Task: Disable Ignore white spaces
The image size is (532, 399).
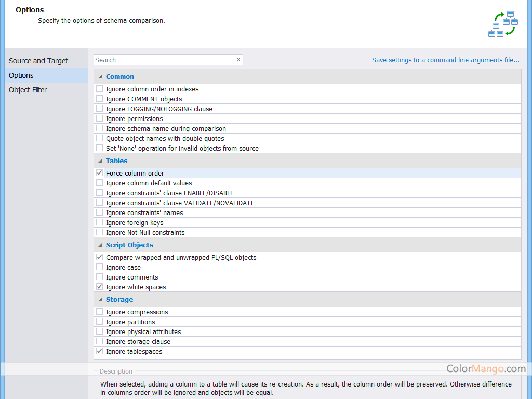Action: click(99, 287)
